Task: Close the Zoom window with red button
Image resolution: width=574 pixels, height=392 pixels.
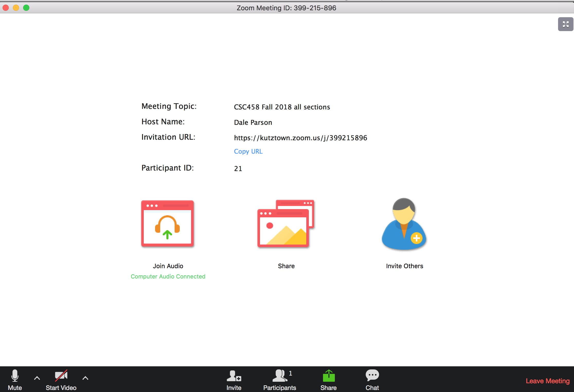Action: pyautogui.click(x=6, y=8)
